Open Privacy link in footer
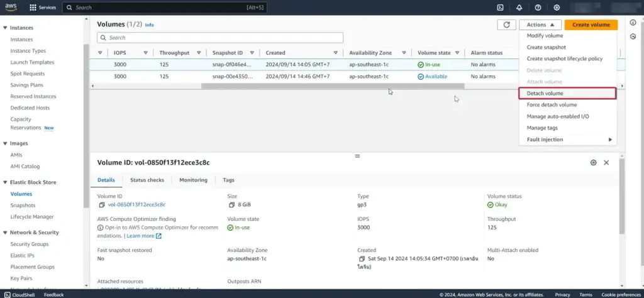The image size is (644, 298). (562, 295)
